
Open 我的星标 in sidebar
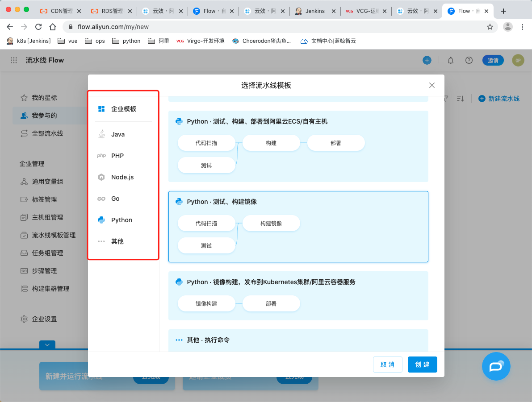pyautogui.click(x=39, y=98)
